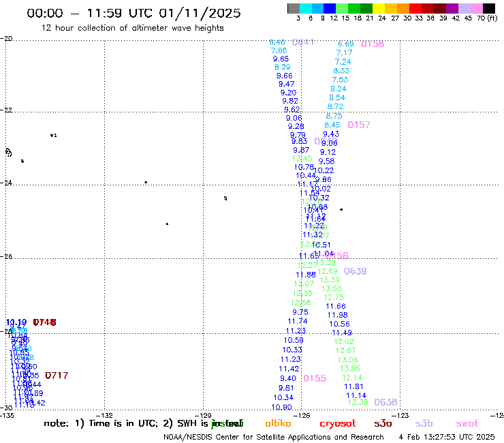This screenshot has height=443, width=504.
Task: Click the lavender pass time label 0641
Action: 303,42
